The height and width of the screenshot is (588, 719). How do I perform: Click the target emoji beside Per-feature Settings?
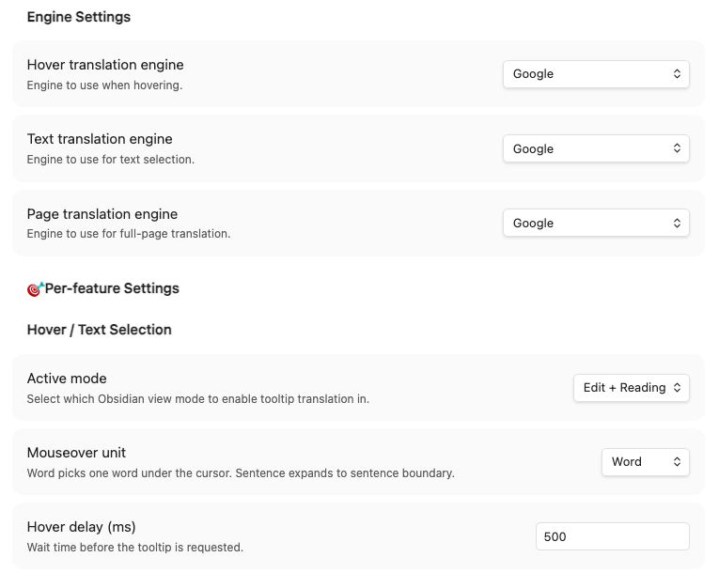click(36, 289)
